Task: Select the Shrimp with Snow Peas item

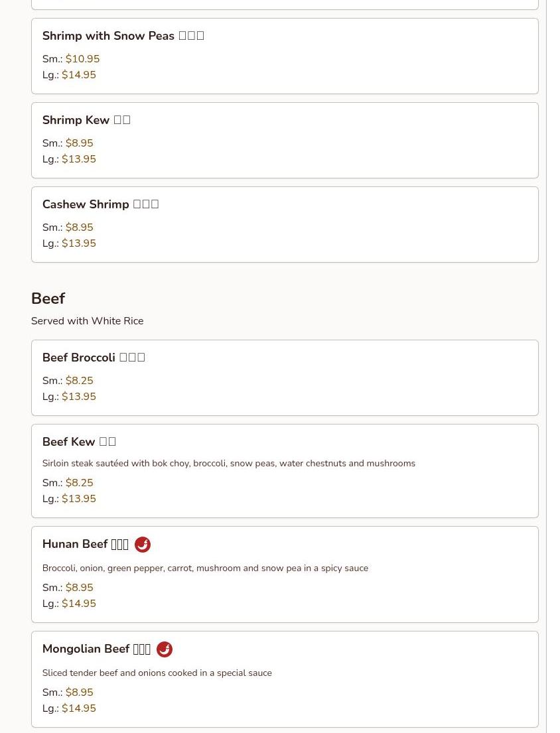Action: tap(285, 56)
